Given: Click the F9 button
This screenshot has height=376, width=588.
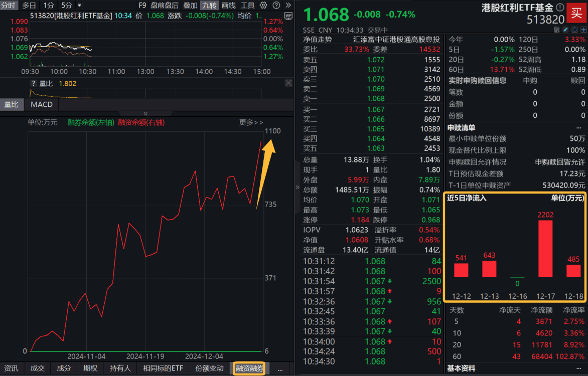Looking at the screenshot, I should [142, 5].
